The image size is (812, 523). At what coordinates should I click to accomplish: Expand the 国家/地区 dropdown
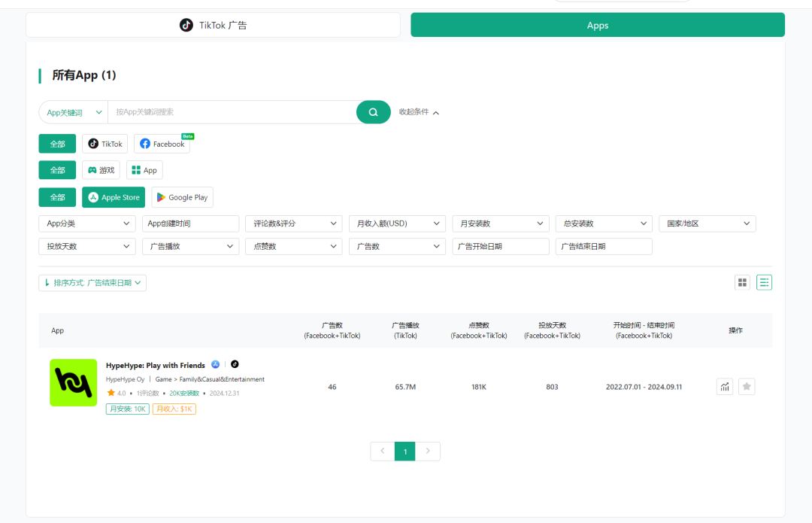pos(707,223)
